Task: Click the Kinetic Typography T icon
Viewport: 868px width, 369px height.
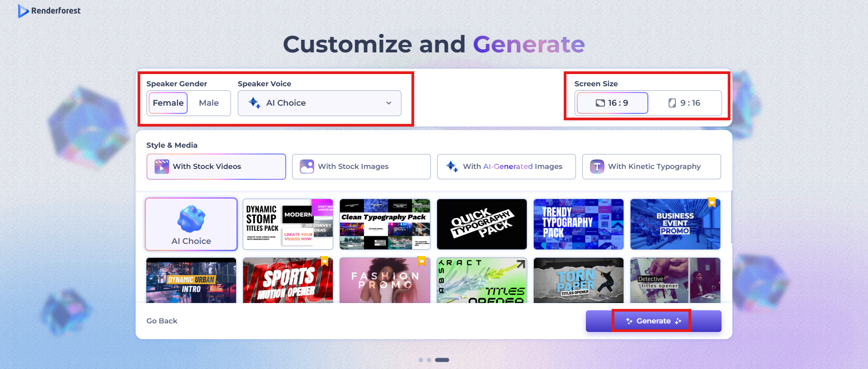Action: (x=597, y=167)
